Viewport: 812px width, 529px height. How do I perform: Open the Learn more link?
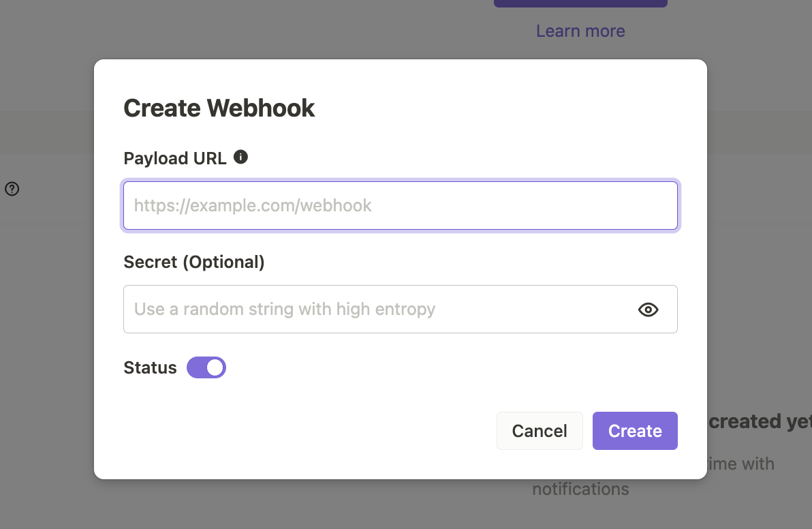pyautogui.click(x=580, y=31)
